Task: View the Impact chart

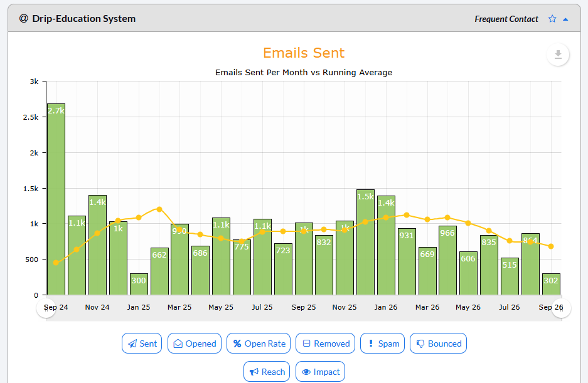Action: pos(320,371)
